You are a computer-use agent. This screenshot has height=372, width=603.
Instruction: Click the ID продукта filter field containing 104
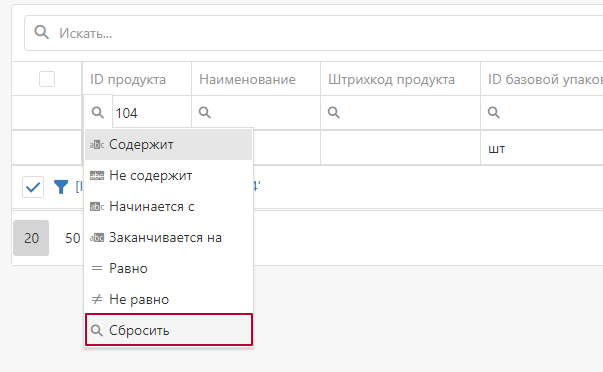(x=152, y=113)
